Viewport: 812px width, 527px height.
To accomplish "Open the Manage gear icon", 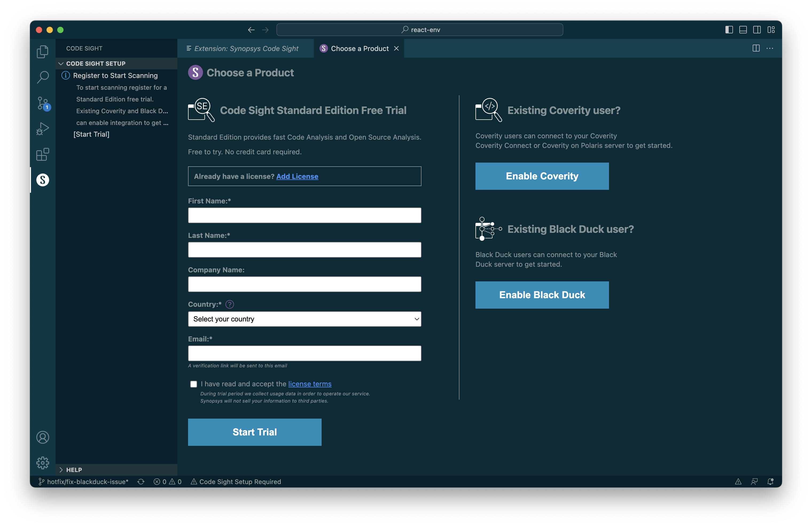I will click(43, 463).
